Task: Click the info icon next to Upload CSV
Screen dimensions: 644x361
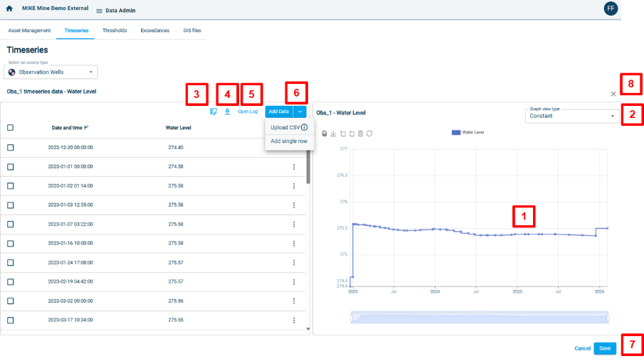Action: pyautogui.click(x=304, y=128)
